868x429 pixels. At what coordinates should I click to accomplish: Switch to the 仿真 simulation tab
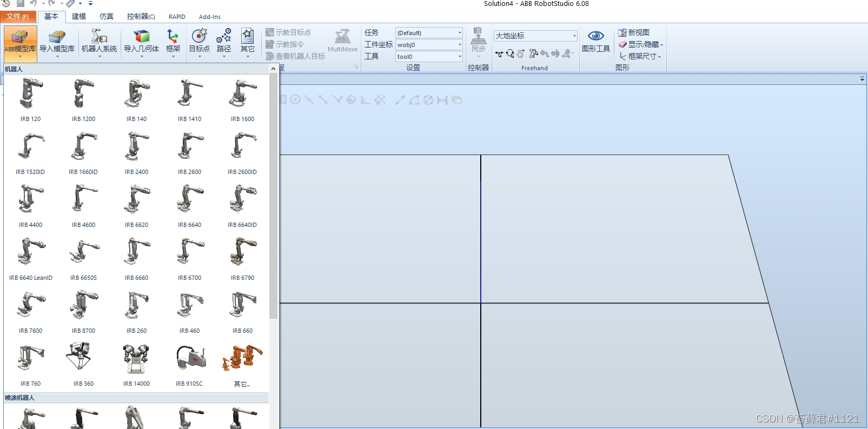107,17
